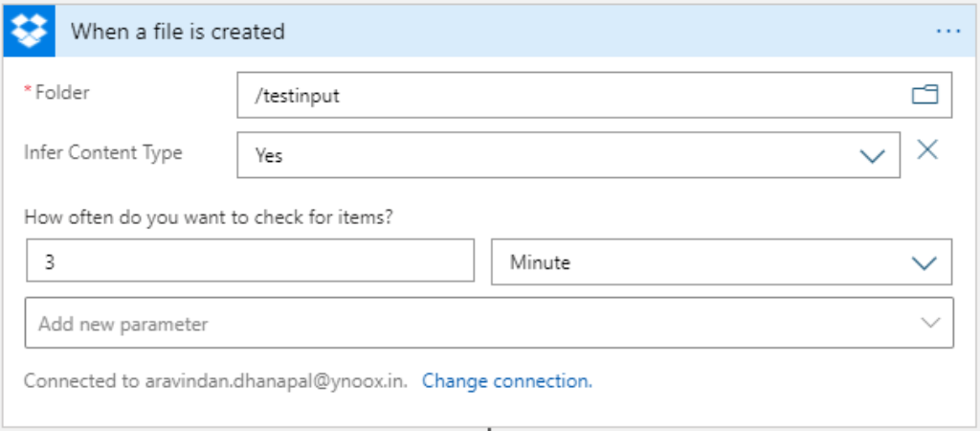
Task: Click the 'How often do you want' text
Action: [209, 216]
